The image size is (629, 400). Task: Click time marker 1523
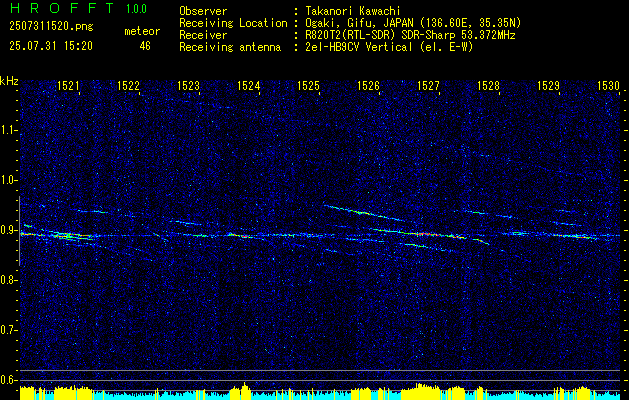pos(189,86)
